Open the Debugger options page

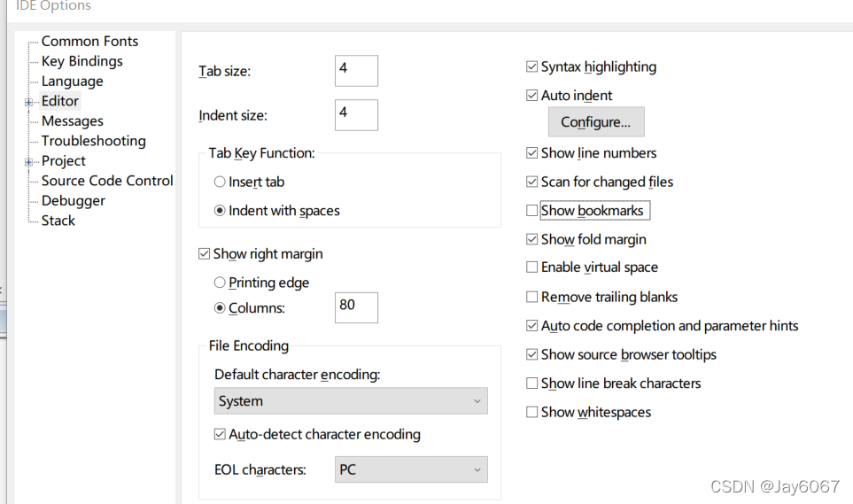tap(73, 201)
